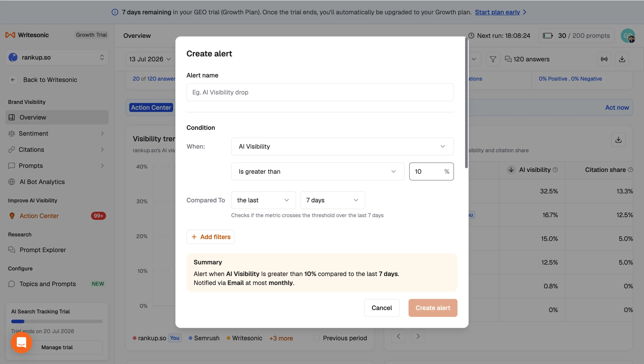644x364 pixels.
Task: Open the "the last" comparison dropdown
Action: click(x=263, y=200)
